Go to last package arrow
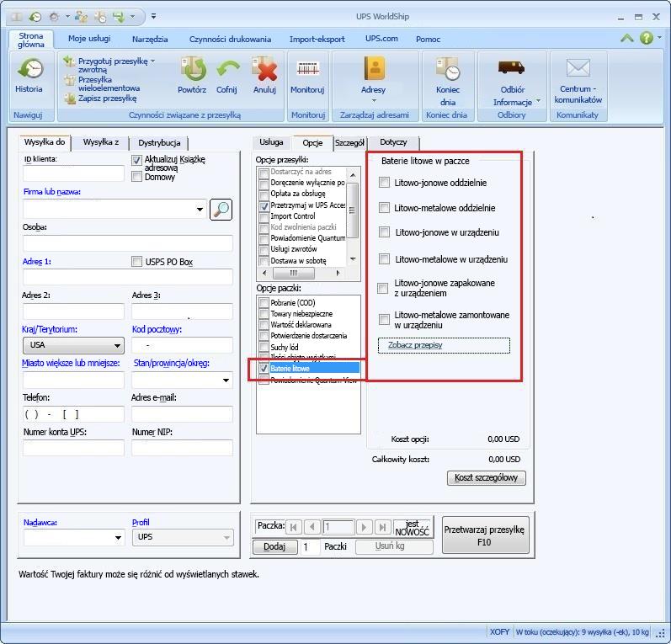 coord(382,527)
